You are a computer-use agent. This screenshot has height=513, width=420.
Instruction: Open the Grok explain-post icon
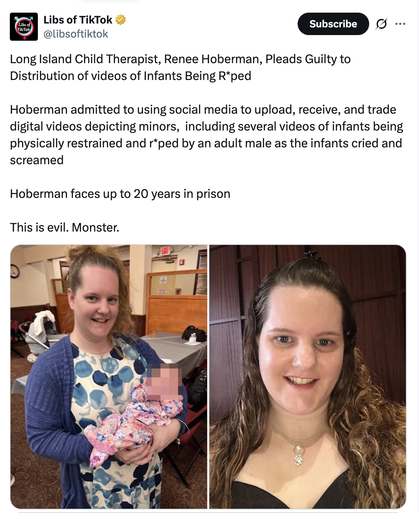pos(381,24)
